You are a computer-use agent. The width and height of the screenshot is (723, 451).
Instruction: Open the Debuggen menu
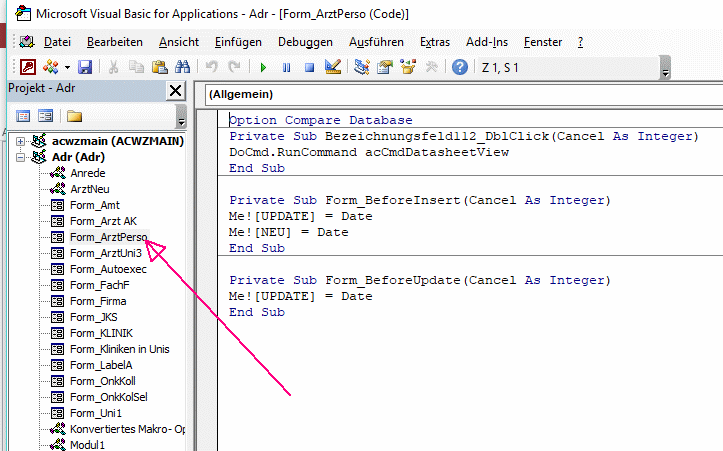pyautogui.click(x=305, y=42)
